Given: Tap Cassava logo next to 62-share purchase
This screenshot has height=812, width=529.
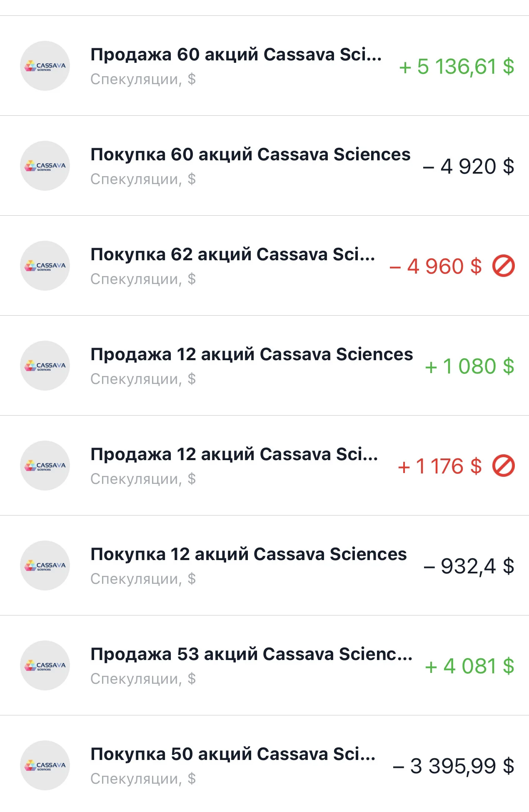Looking at the screenshot, I should 45,266.
